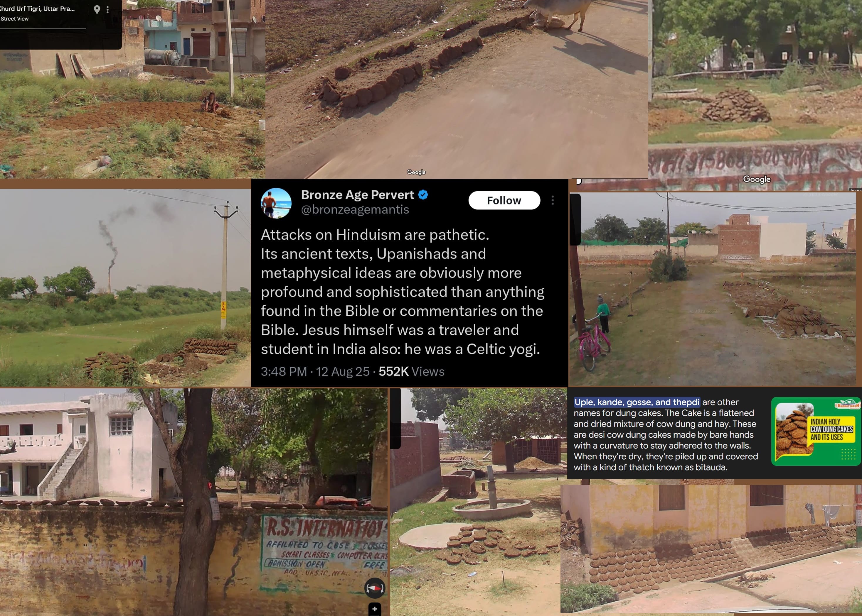This screenshot has height=616, width=862.
Task: Open the @bronzeagemantis handle link
Action: pos(355,210)
